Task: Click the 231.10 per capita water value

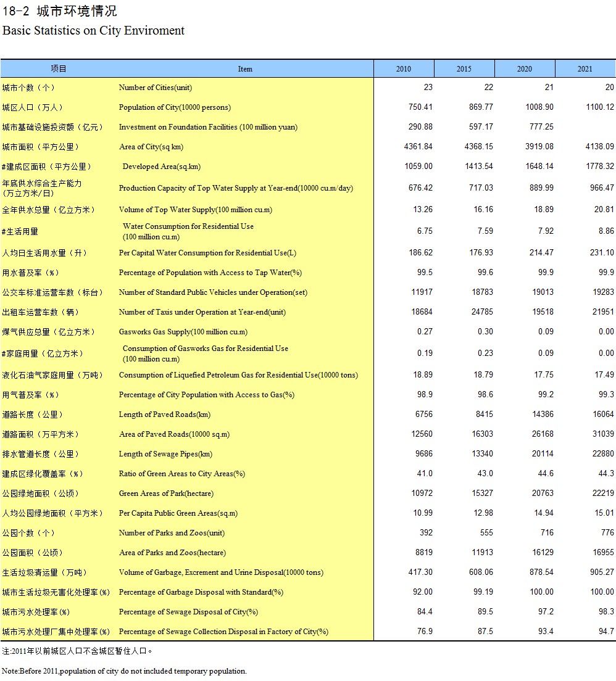Action: click(602, 252)
